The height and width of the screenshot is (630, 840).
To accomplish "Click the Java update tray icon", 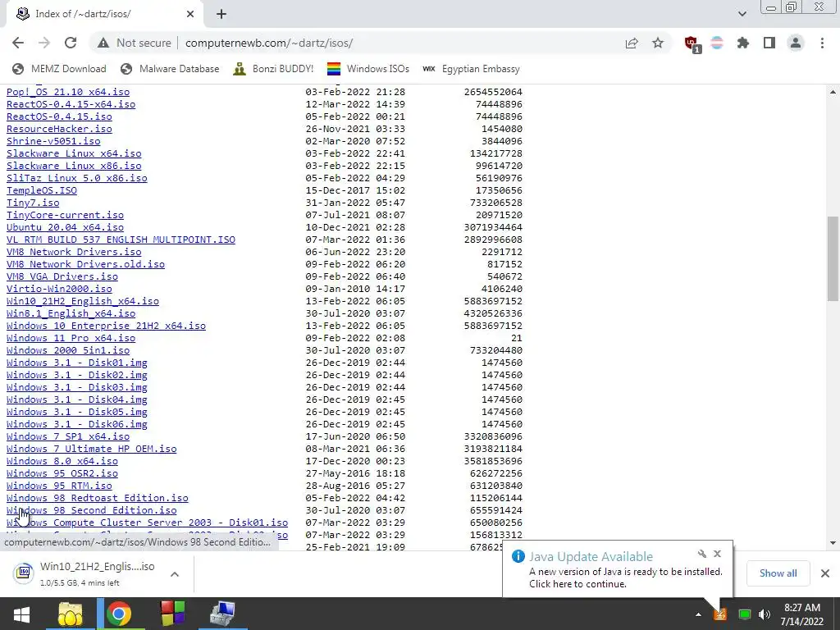I will click(x=720, y=614).
